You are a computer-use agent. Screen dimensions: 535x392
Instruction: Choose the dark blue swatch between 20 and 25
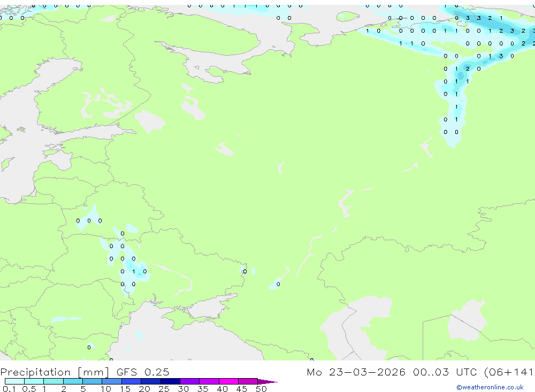151,381
